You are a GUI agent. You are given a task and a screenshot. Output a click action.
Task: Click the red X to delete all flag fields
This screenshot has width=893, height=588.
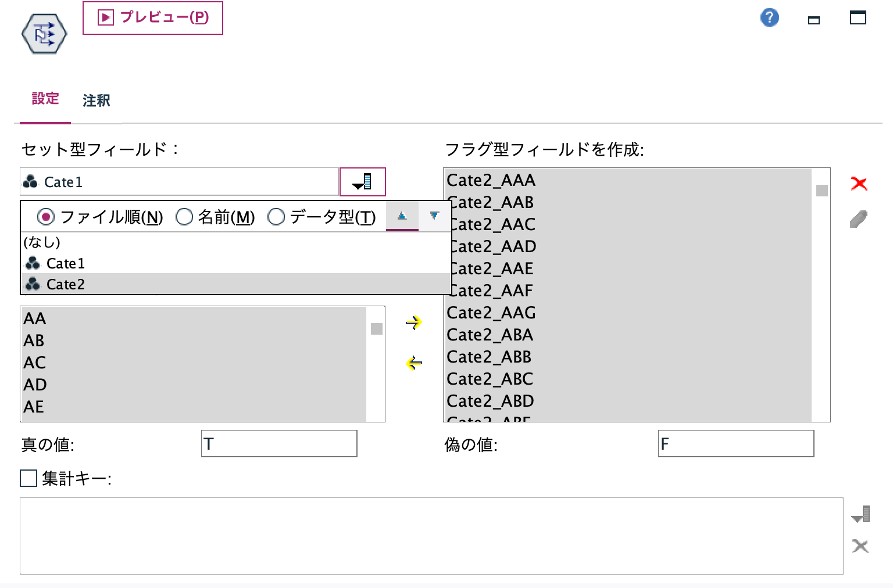859,184
